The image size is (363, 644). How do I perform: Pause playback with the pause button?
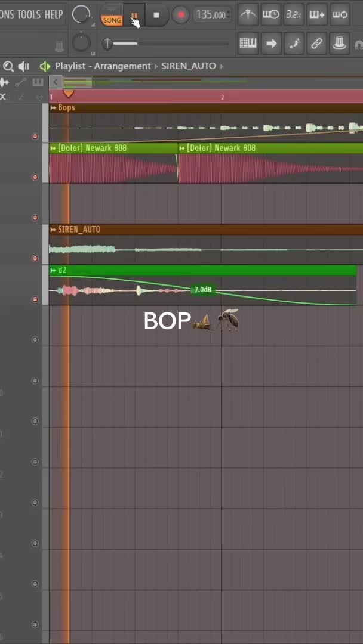click(134, 16)
